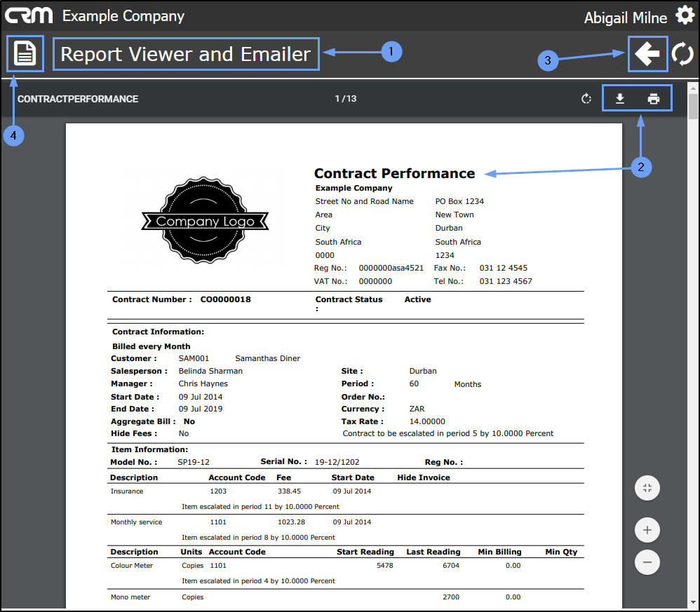Rotate the PDF document clockwise
Viewport: 700px width, 612px height.
(x=586, y=99)
